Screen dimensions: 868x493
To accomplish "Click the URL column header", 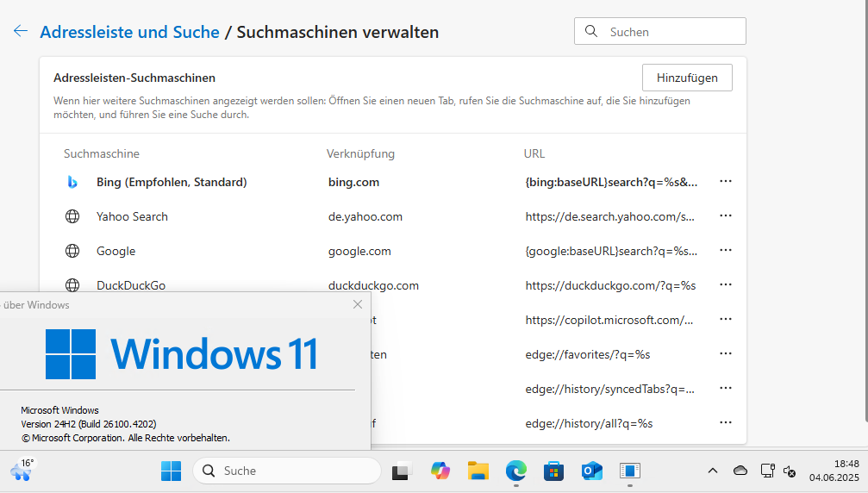I will click(x=534, y=153).
